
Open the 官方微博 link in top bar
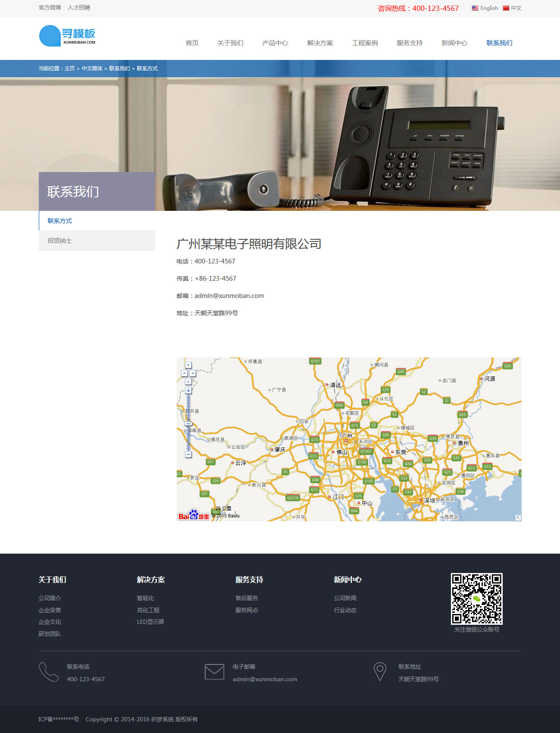click(50, 8)
